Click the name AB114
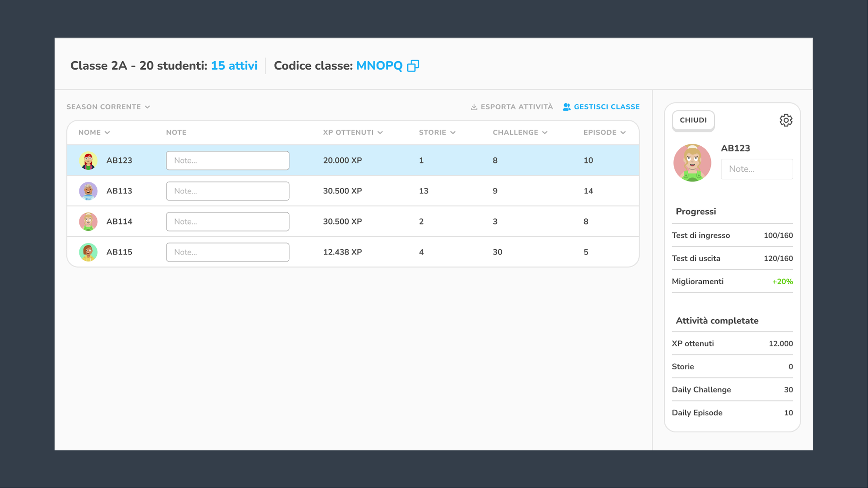The height and width of the screenshot is (488, 868). (119, 222)
